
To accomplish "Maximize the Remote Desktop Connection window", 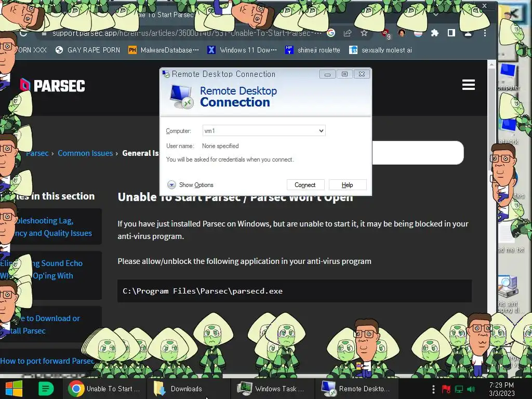I will (x=344, y=74).
